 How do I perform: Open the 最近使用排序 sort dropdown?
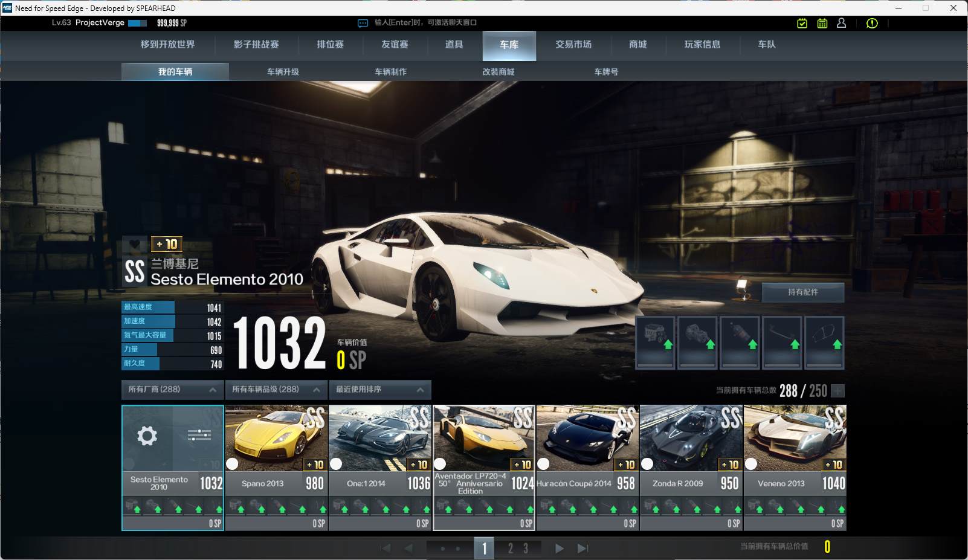click(380, 390)
